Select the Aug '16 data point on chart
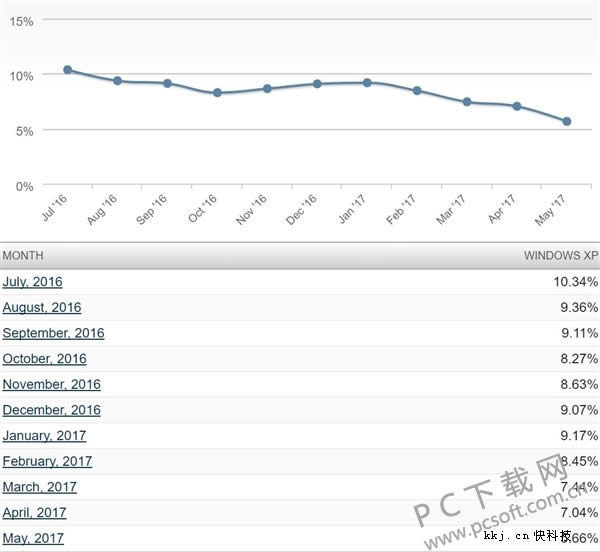Viewport: 600px width, 552px height. [x=117, y=81]
